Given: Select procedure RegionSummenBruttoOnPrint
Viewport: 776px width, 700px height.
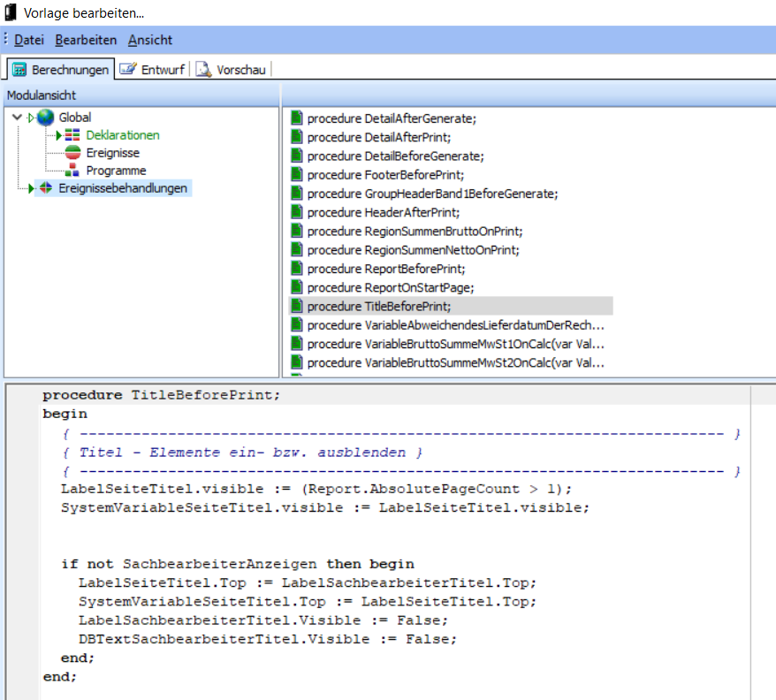Looking at the screenshot, I should point(415,232).
